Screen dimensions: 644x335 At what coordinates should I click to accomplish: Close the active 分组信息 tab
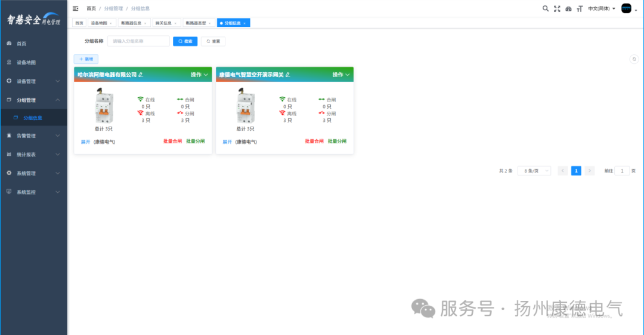click(x=244, y=23)
